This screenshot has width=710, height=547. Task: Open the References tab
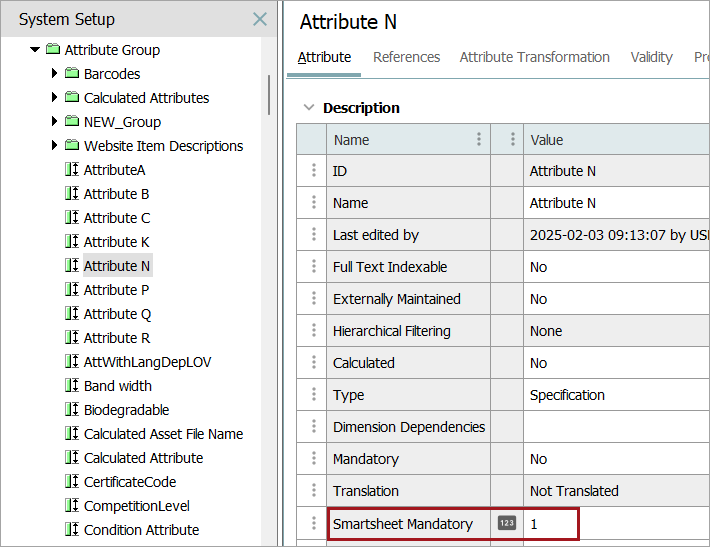pyautogui.click(x=406, y=57)
